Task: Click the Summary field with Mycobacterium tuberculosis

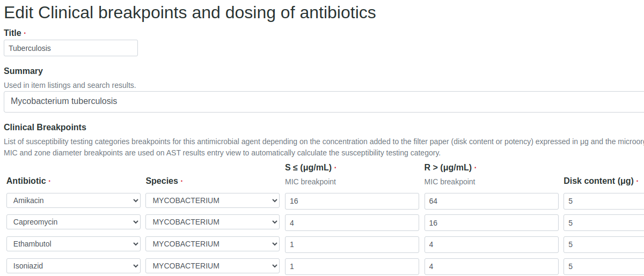Action: [322, 101]
